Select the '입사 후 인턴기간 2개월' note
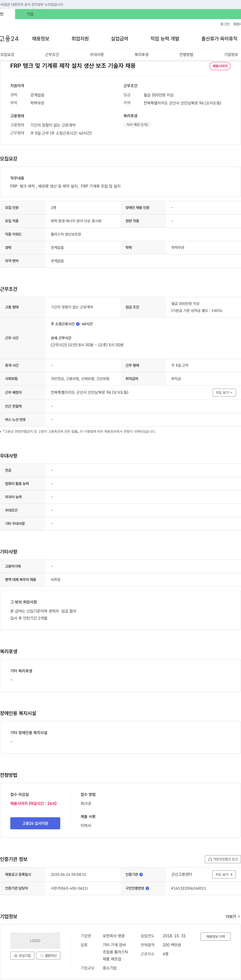 coord(29,618)
